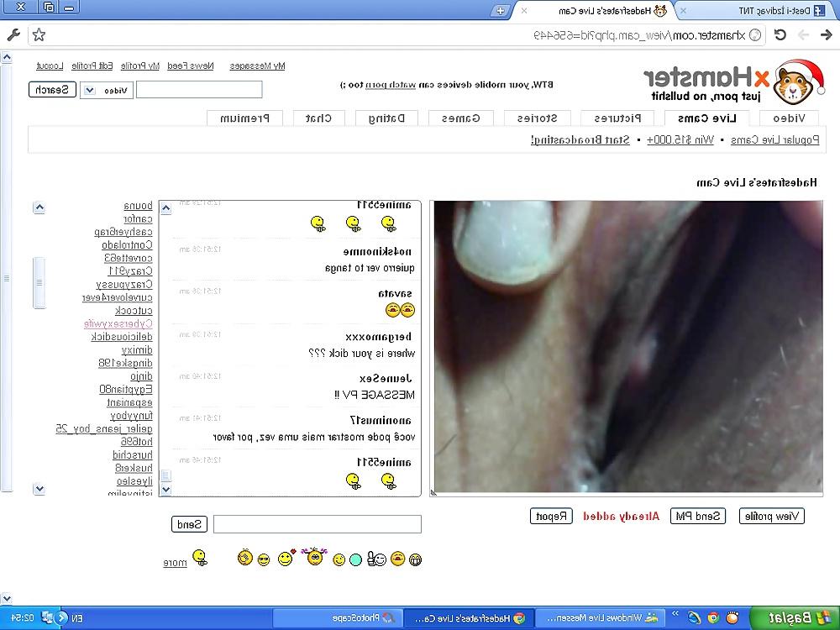The image size is (840, 630).
Task: Open user funyyboy in the user list
Action: [131, 416]
